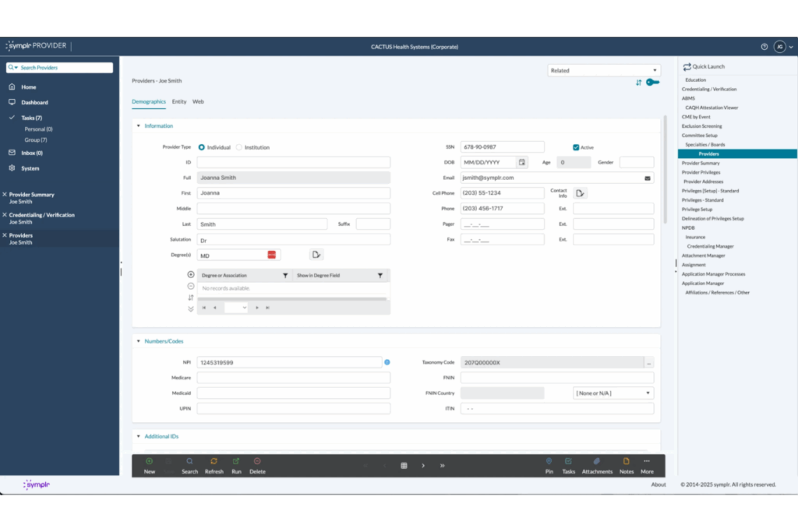Screen dimensions: 798x532
Task: Select Individual provider type
Action: (x=202, y=147)
